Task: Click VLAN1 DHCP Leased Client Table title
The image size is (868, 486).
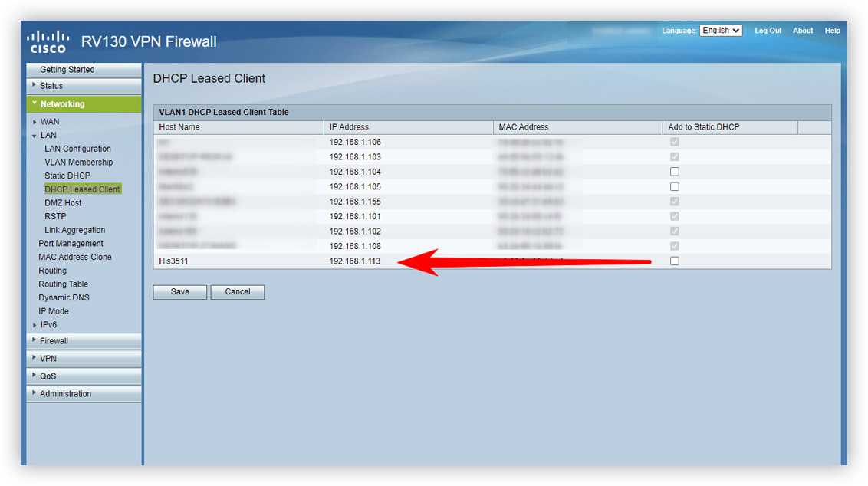Action: (x=224, y=113)
